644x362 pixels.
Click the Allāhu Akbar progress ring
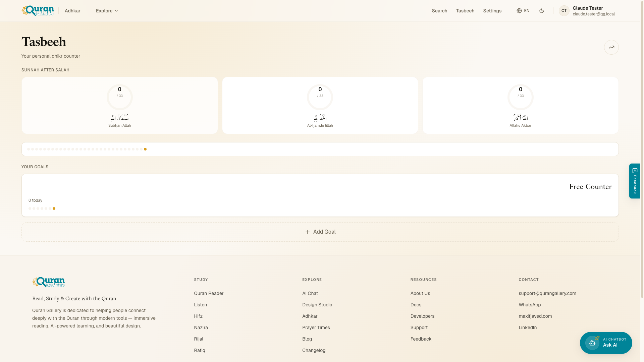pos(521,97)
